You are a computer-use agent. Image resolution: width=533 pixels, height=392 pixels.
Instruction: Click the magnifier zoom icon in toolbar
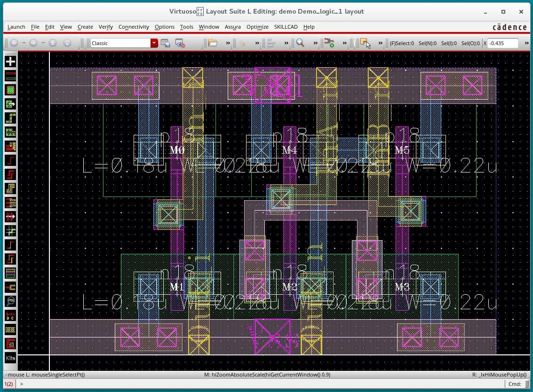coord(300,43)
